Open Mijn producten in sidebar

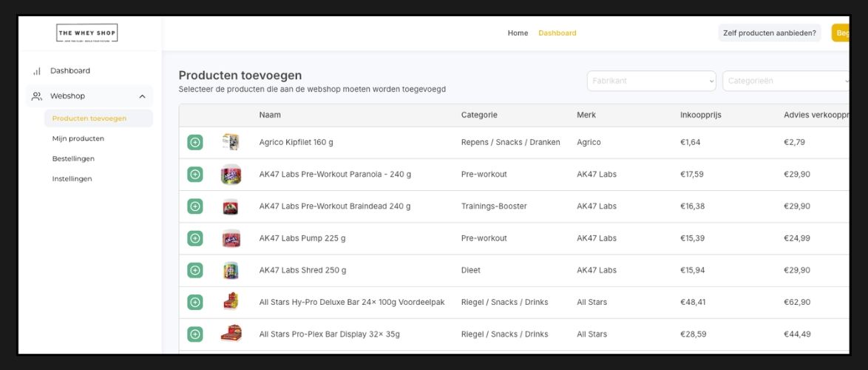coord(78,138)
